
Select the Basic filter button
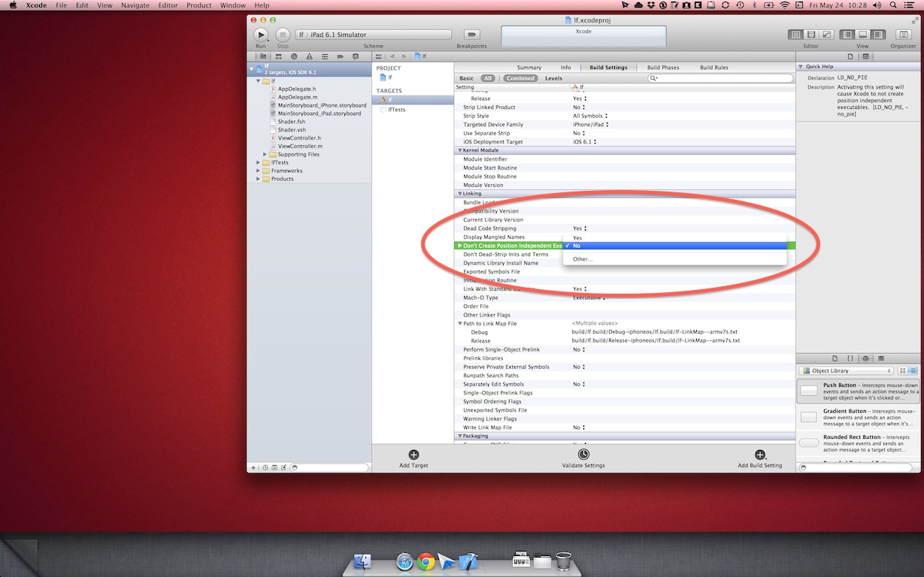point(466,78)
